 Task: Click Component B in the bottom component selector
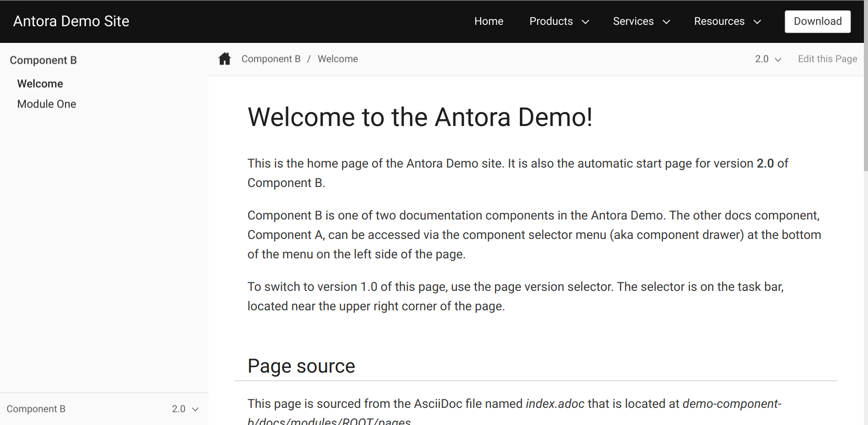click(36, 409)
